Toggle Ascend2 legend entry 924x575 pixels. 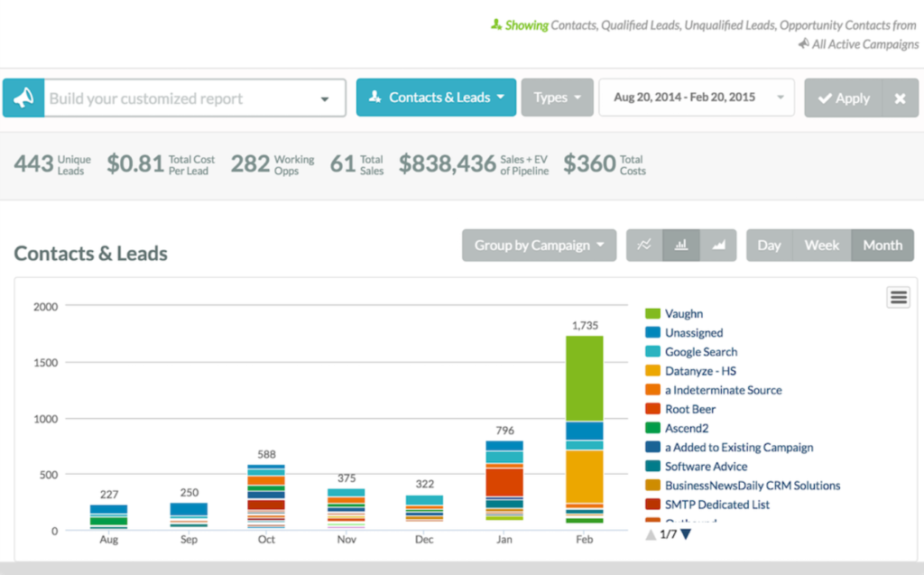[x=677, y=428]
